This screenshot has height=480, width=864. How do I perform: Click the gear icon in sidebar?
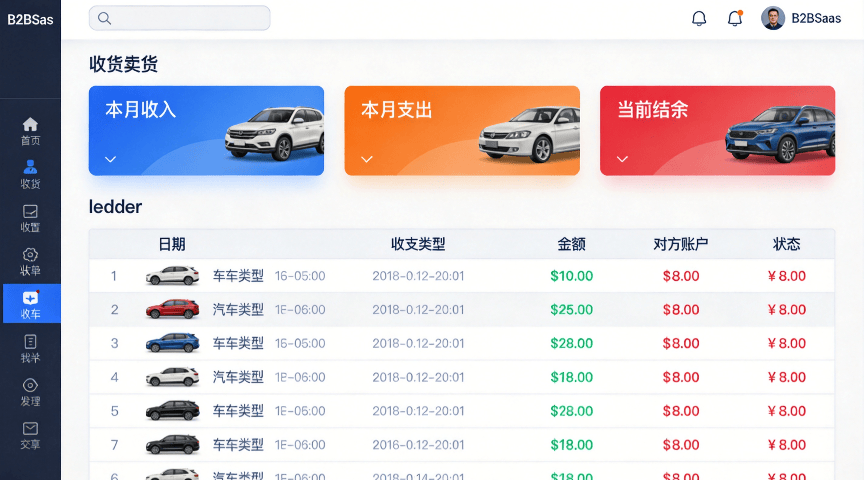point(30,255)
